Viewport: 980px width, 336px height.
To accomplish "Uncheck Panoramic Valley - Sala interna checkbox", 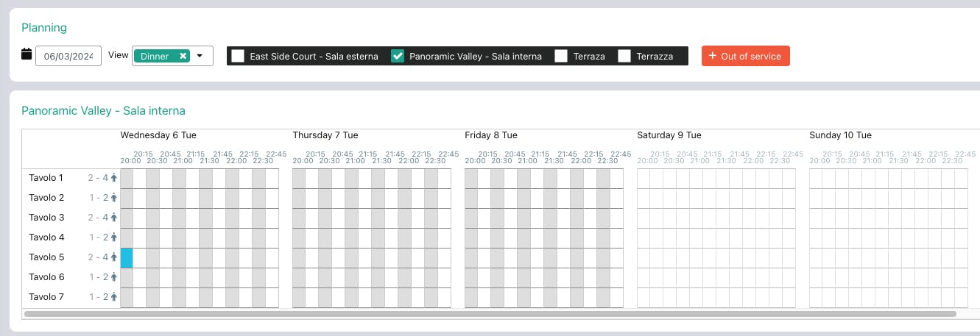I will [x=398, y=56].
